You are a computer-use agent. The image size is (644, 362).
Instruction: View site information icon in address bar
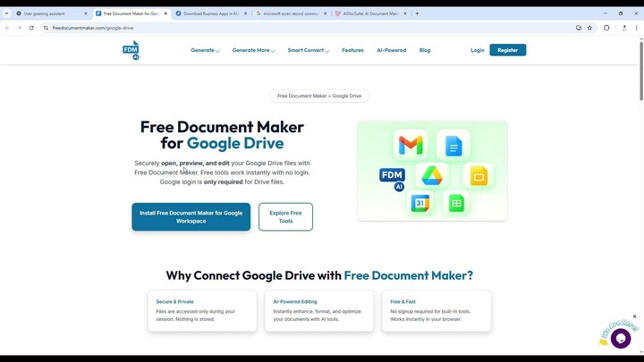click(46, 28)
